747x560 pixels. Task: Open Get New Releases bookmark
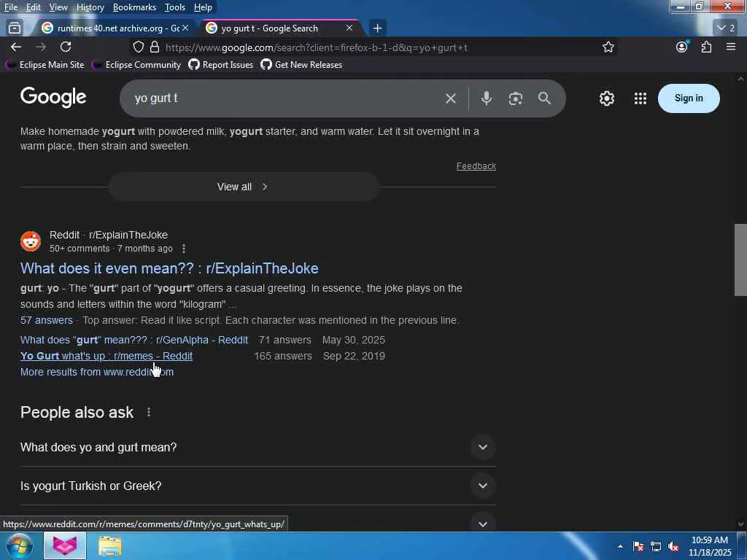click(301, 65)
